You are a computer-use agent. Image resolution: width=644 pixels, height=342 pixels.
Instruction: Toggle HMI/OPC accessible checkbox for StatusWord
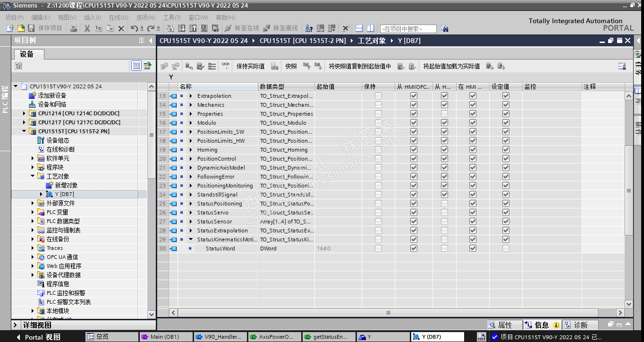414,248
